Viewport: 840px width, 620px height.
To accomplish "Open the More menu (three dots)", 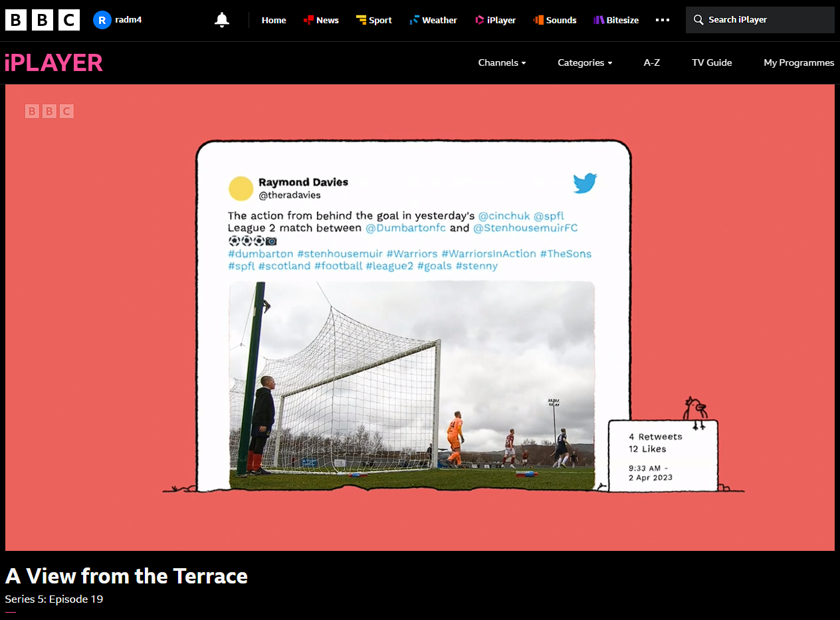I will click(x=663, y=20).
